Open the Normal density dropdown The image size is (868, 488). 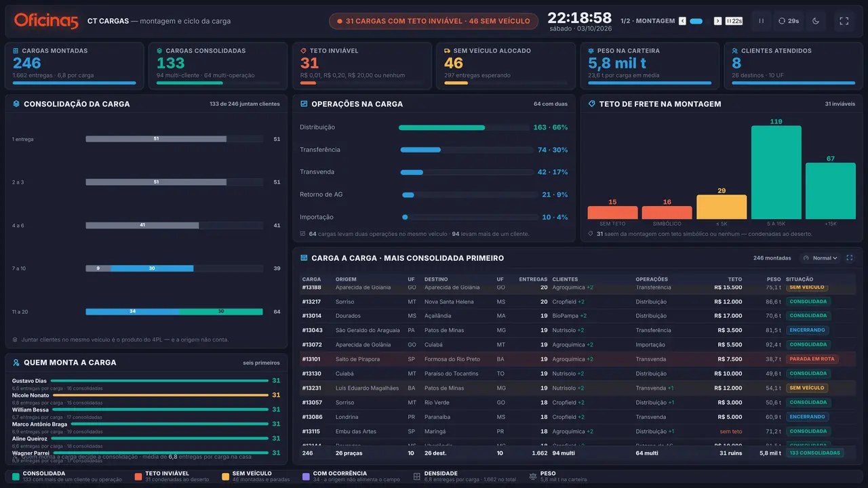pos(820,258)
